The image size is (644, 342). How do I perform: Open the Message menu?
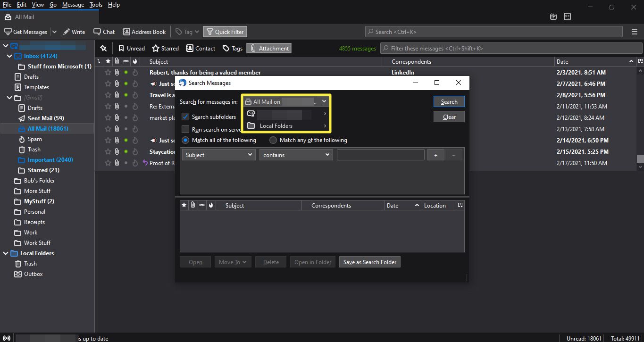73,5
